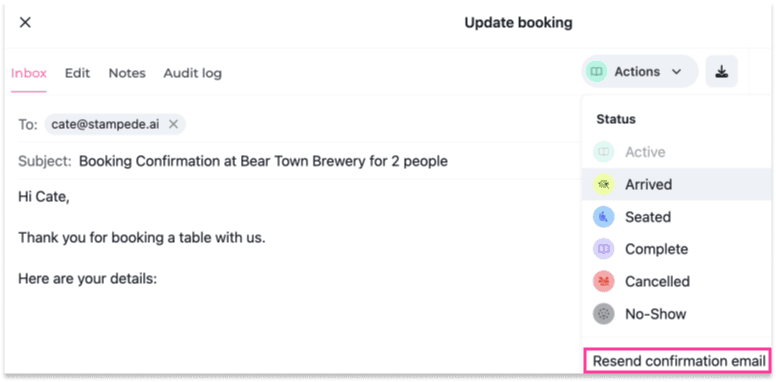The image size is (776, 382).
Task: Click into the Subject field text
Action: pyautogui.click(x=263, y=161)
